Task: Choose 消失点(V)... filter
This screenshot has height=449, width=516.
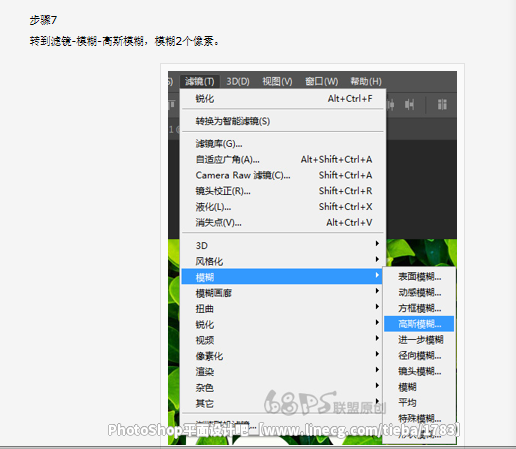Action: [x=283, y=222]
